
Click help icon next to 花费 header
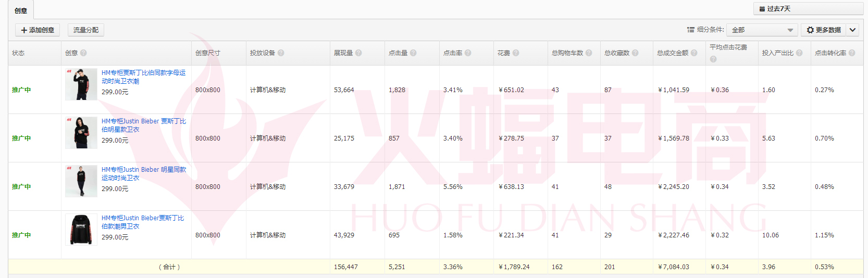pos(516,53)
